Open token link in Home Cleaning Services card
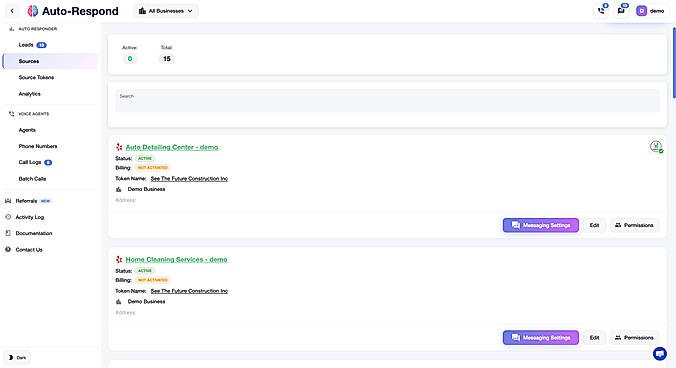The width and height of the screenshot is (676, 368). point(189,291)
